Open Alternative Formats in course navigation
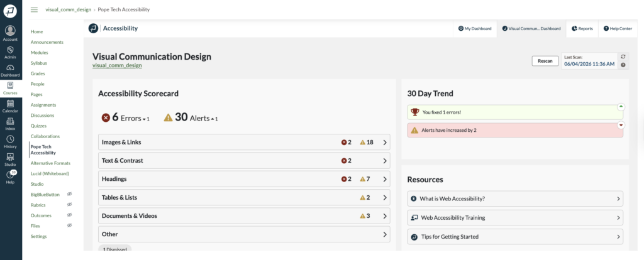Viewport: 644px width, 260px height. tap(50, 163)
